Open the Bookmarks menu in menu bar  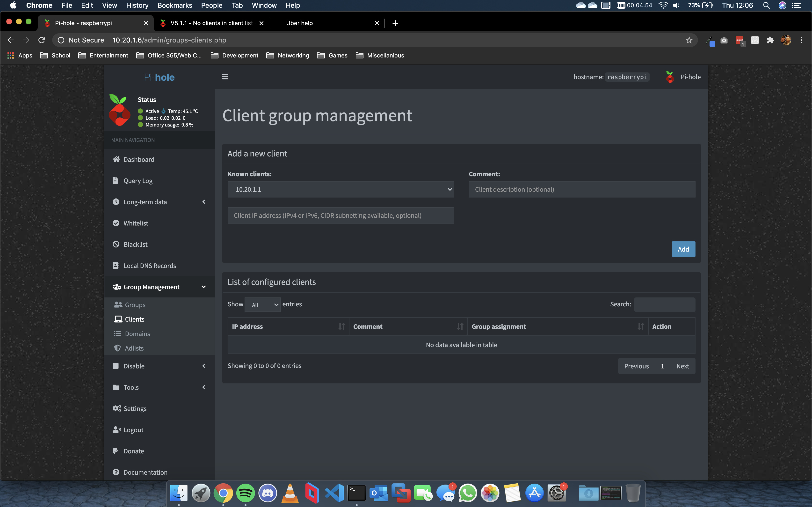(174, 5)
